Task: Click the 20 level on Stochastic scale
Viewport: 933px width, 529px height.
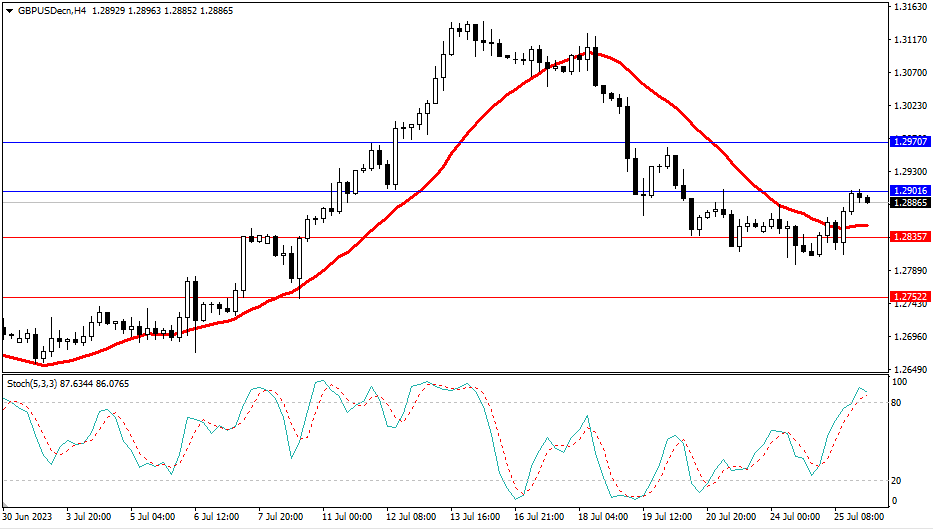Action: pos(897,480)
